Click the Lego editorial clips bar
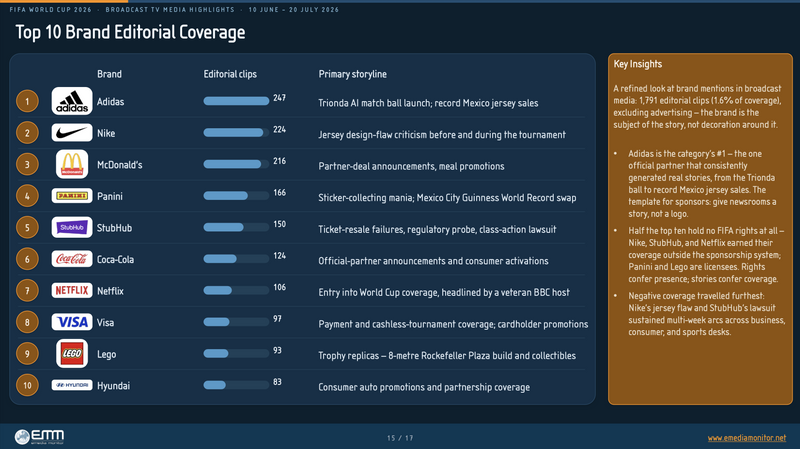 [x=236, y=354]
